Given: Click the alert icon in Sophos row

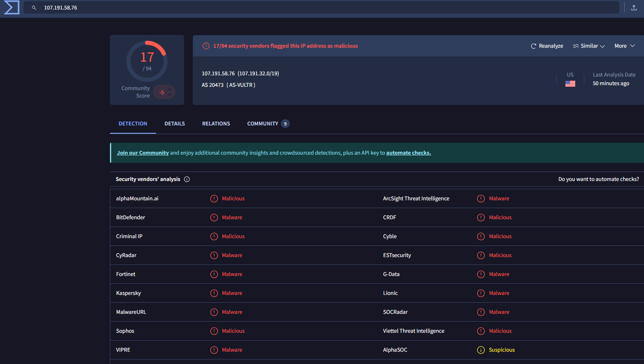Looking at the screenshot, I should coord(214,331).
